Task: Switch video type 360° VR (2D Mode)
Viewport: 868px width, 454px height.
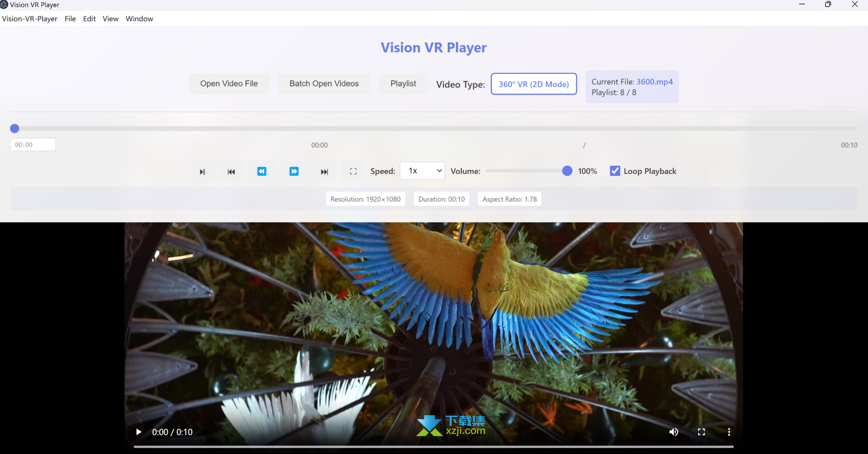Action: tap(534, 84)
